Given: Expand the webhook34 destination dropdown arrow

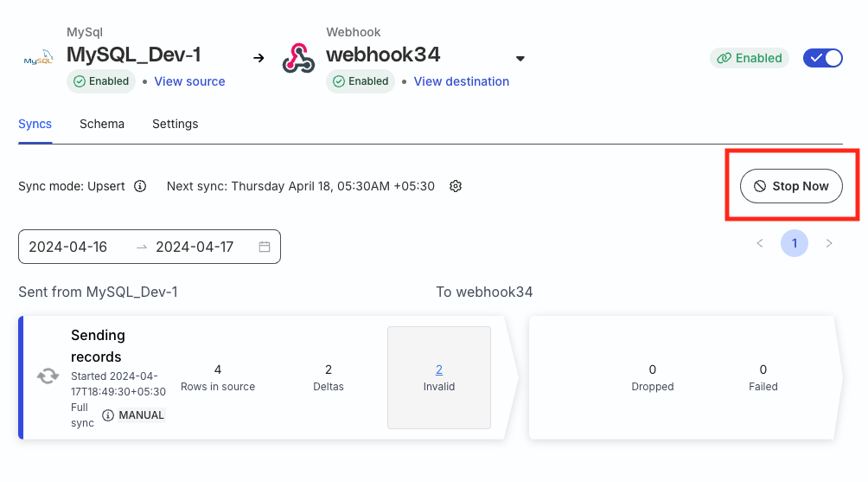Looking at the screenshot, I should coord(520,59).
